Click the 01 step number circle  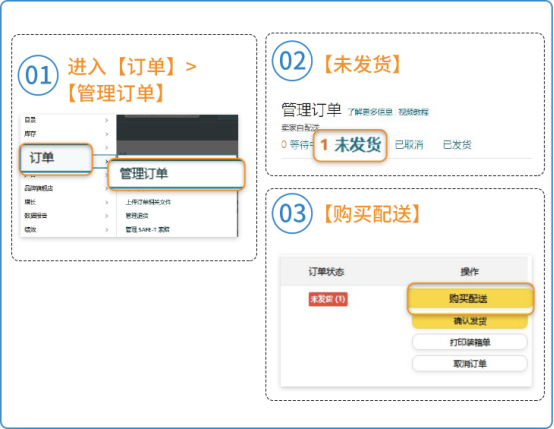coord(38,75)
